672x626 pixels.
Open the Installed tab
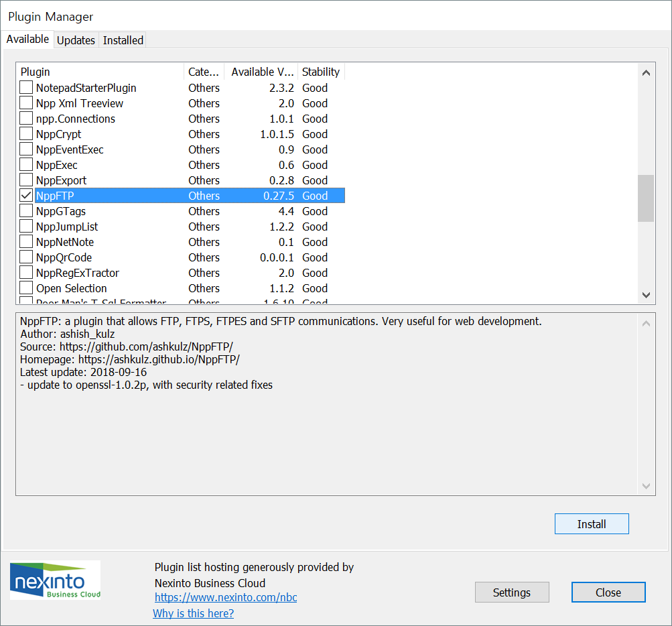[123, 40]
